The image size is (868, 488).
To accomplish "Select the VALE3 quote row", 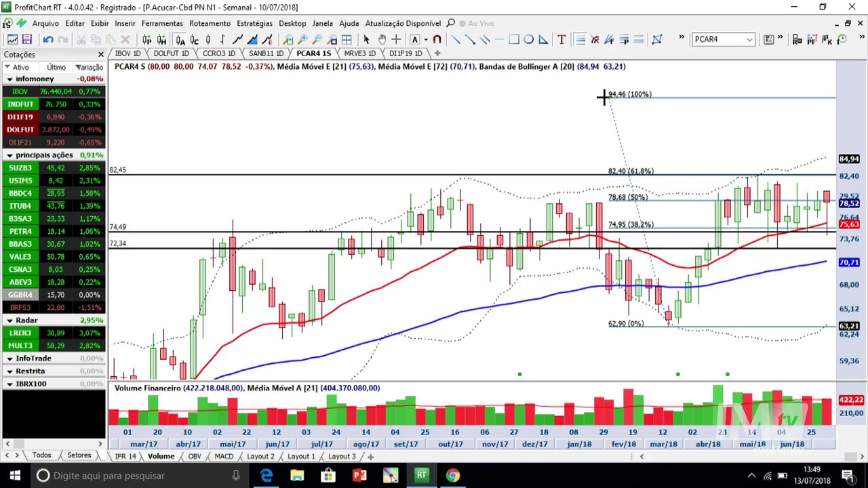I will coord(53,257).
